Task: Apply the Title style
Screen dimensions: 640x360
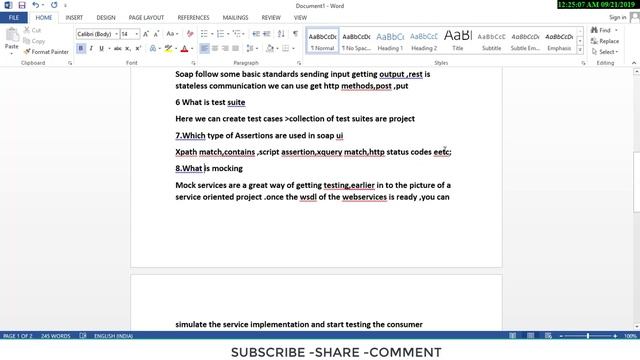Action: 458,41
